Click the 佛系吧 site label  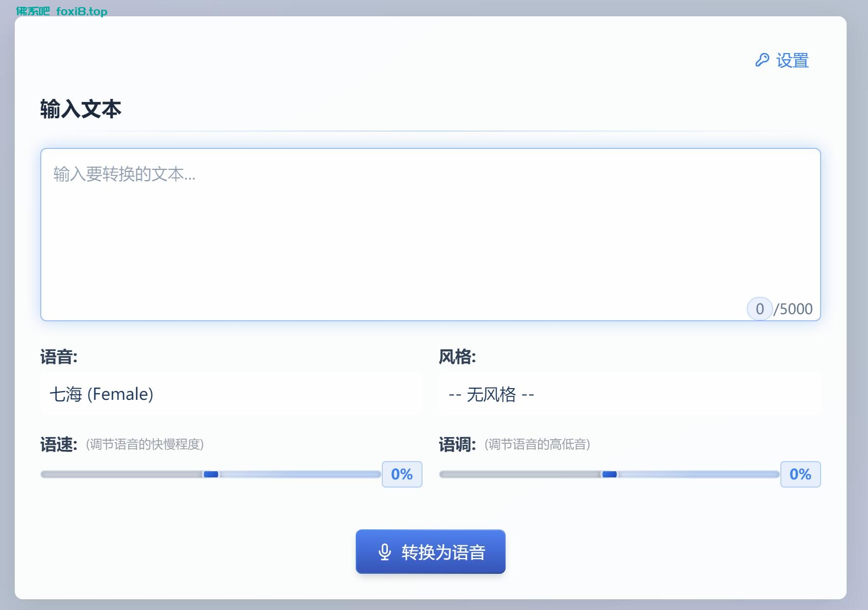[32, 11]
